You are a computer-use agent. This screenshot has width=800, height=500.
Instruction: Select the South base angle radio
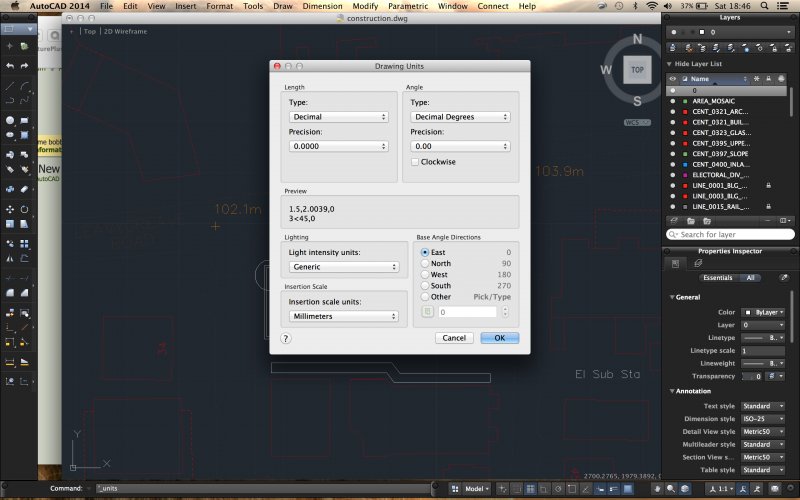424,286
